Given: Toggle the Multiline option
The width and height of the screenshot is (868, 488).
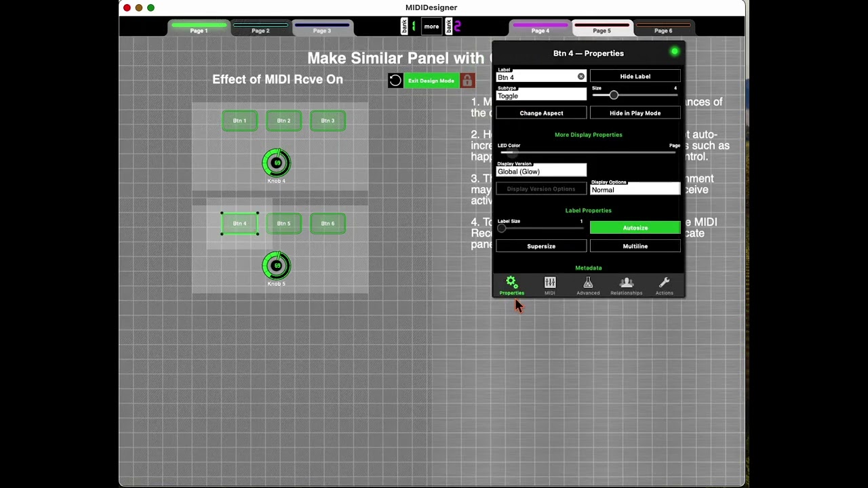Looking at the screenshot, I should (x=635, y=246).
